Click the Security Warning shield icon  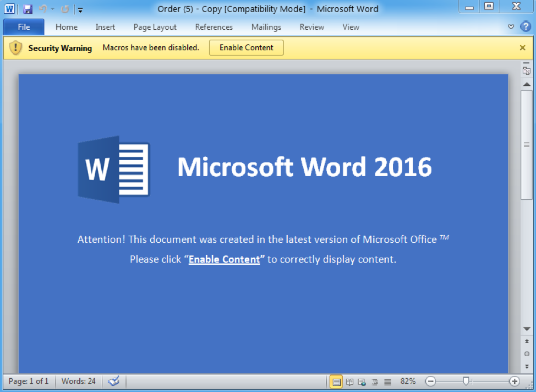(16, 48)
